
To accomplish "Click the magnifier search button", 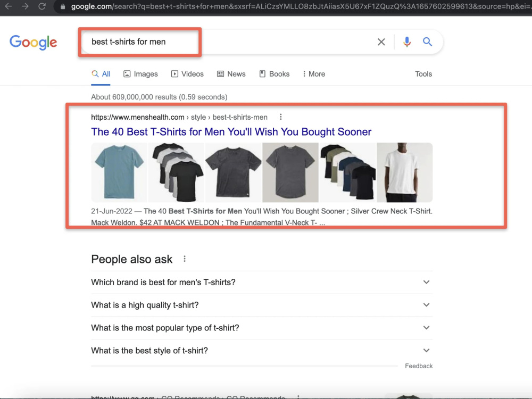I will click(x=427, y=41).
